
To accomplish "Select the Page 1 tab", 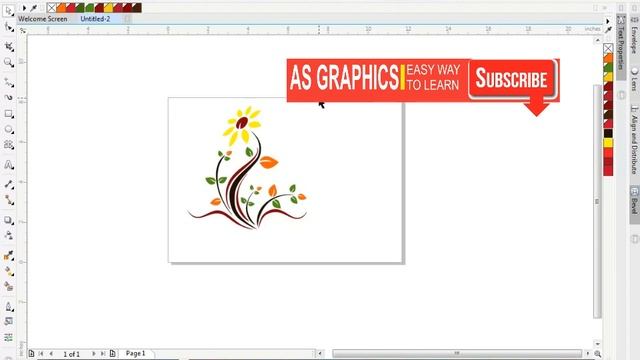I will coord(136,353).
